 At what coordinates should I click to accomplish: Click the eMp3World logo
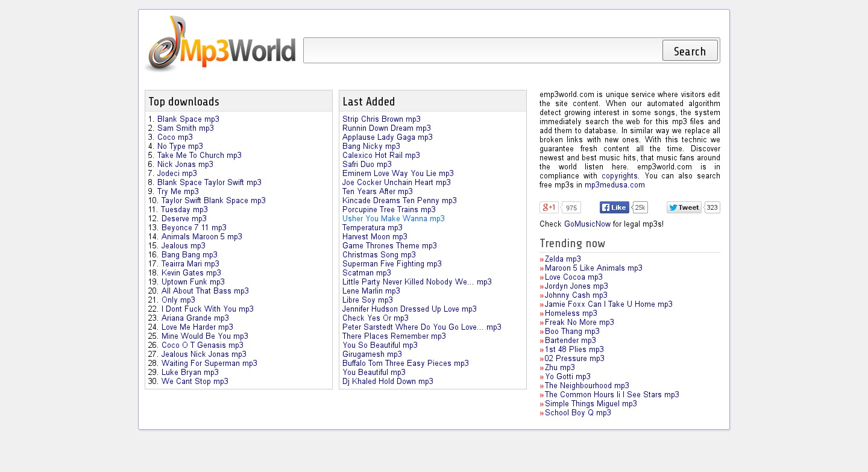point(220,44)
